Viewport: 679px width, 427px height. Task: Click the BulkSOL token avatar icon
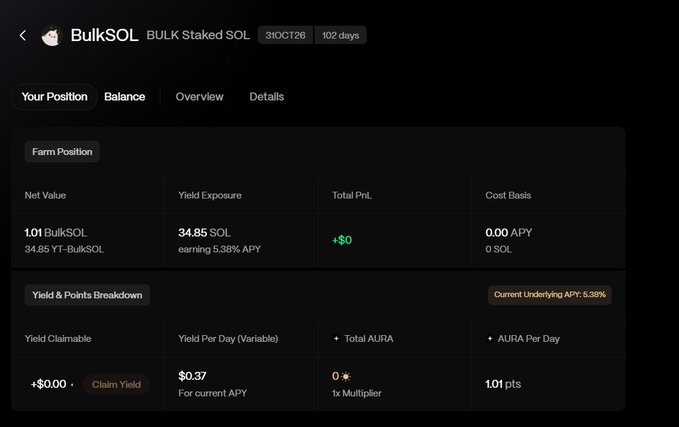(x=51, y=36)
